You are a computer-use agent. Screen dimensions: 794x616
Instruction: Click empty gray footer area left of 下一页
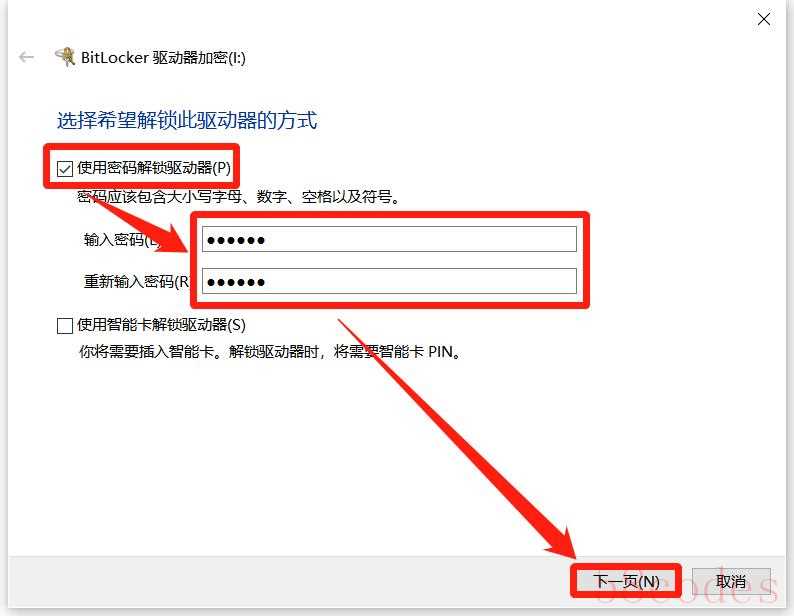289,581
